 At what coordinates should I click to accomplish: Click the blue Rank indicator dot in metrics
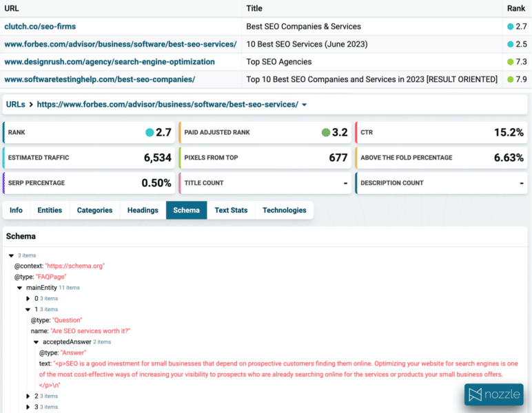[150, 132]
